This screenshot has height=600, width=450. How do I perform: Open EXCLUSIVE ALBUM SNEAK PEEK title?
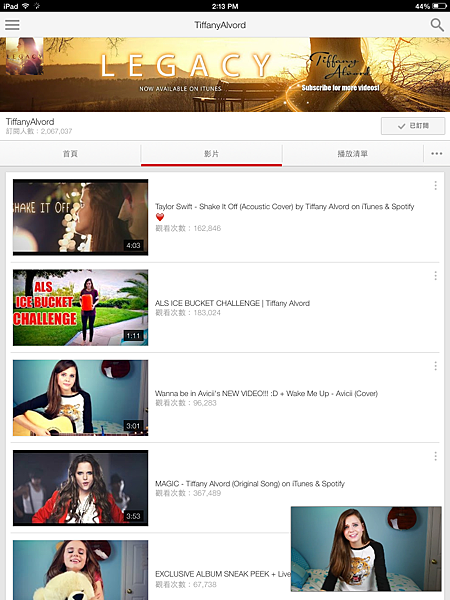coord(223,574)
